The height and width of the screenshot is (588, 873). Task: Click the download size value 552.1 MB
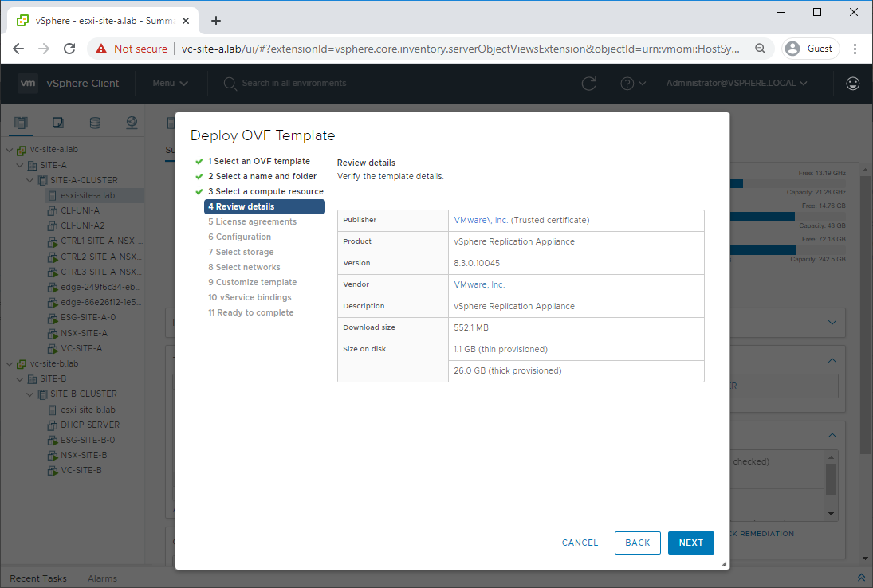tap(471, 327)
